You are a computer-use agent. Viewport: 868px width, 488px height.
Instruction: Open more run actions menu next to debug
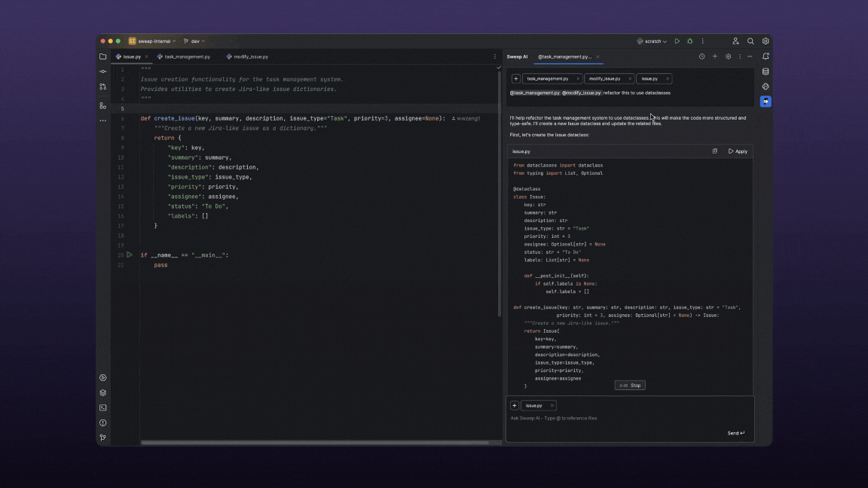[x=702, y=41]
